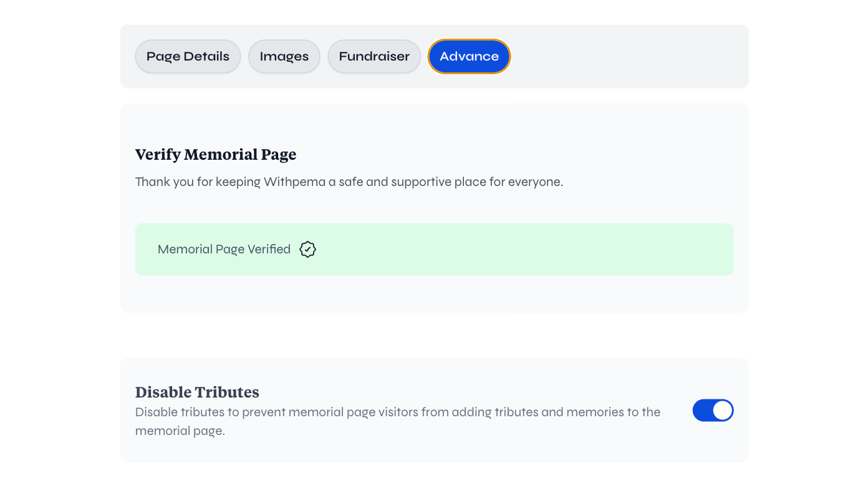The width and height of the screenshot is (868, 493).
Task: Select the Advance tab
Action: click(x=469, y=56)
